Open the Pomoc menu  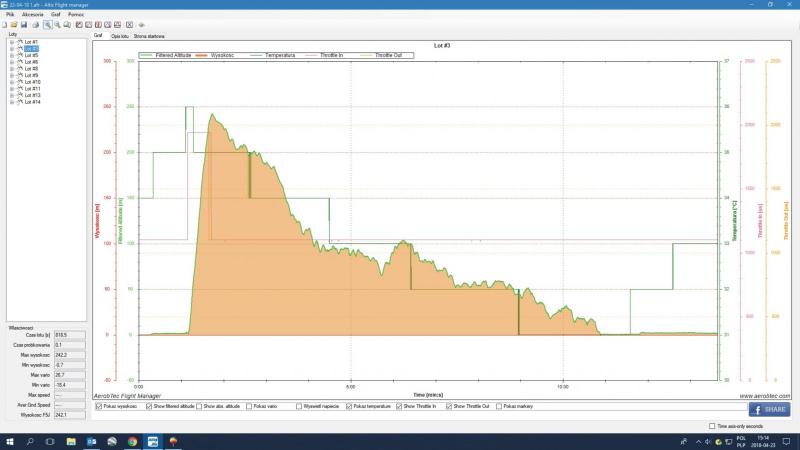(x=75, y=15)
